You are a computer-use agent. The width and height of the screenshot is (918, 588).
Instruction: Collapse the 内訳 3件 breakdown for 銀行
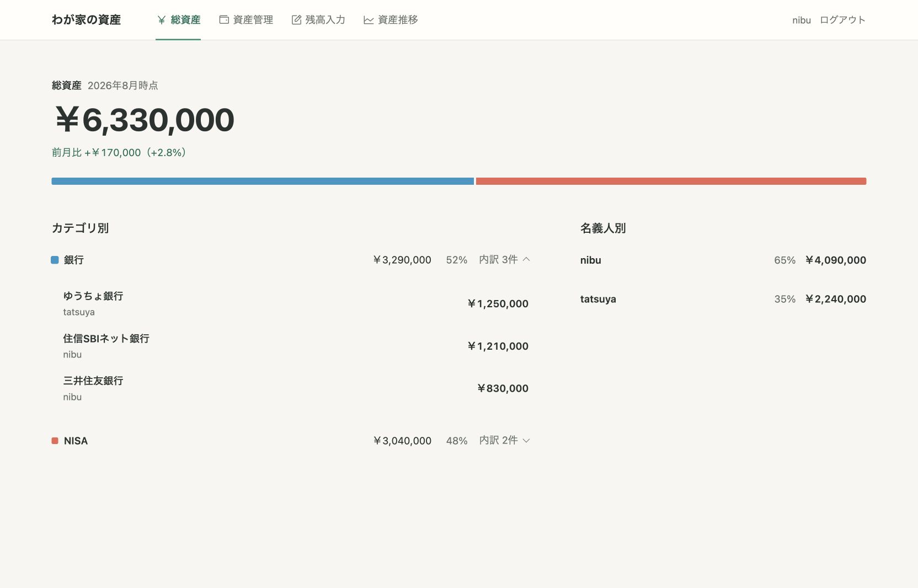click(504, 259)
